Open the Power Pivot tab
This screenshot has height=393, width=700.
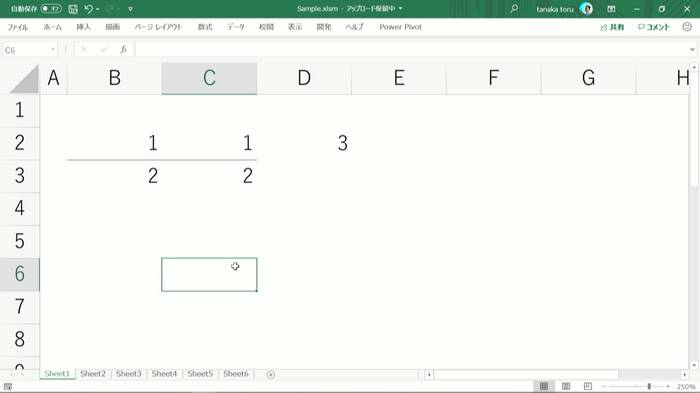pyautogui.click(x=400, y=27)
